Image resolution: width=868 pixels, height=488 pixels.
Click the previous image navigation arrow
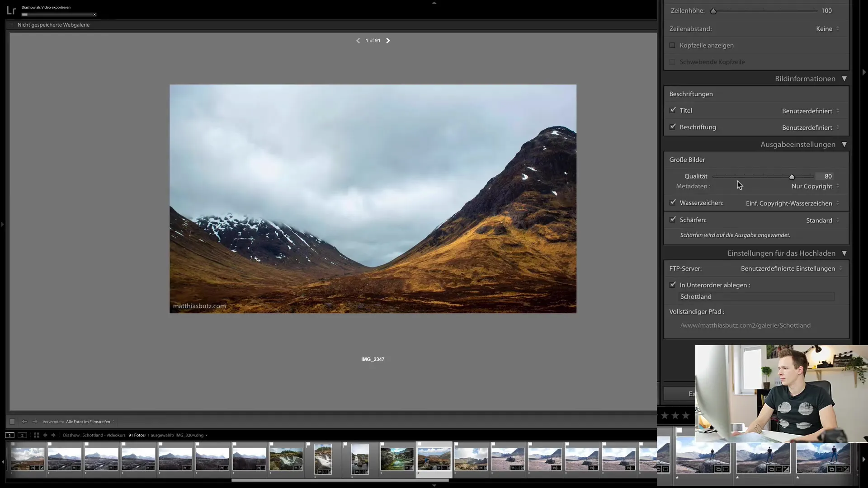[358, 41]
